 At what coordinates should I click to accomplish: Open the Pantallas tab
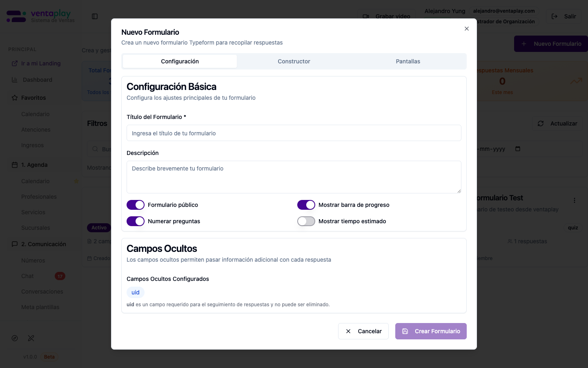408,61
